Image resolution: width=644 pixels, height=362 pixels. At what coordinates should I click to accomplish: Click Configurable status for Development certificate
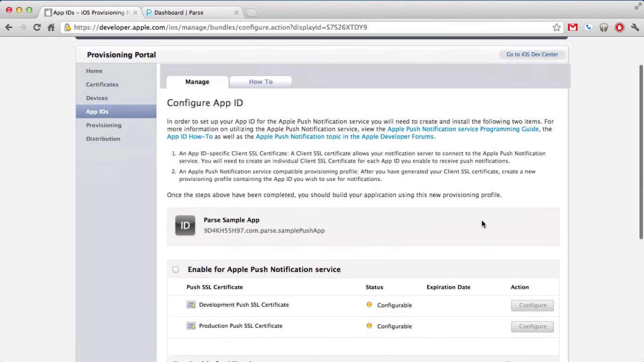395,305
